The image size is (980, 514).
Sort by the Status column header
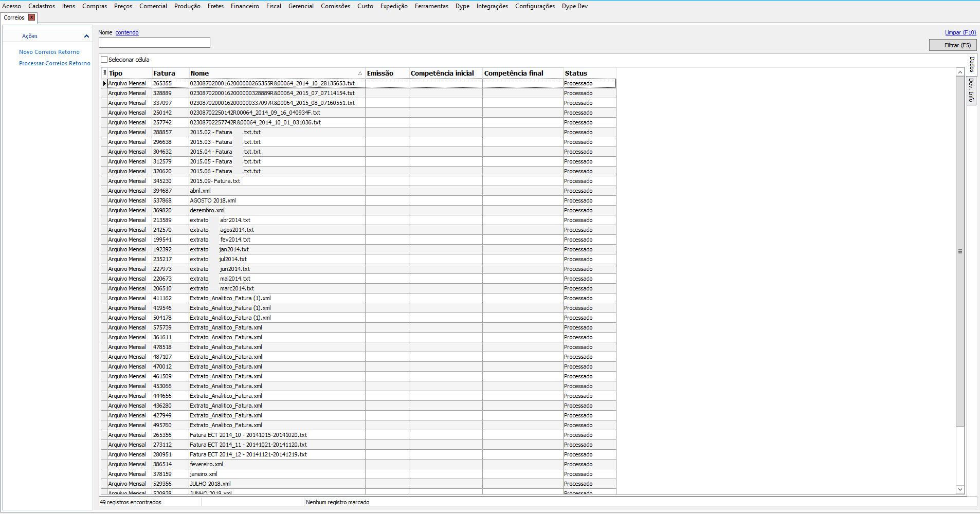pos(589,73)
